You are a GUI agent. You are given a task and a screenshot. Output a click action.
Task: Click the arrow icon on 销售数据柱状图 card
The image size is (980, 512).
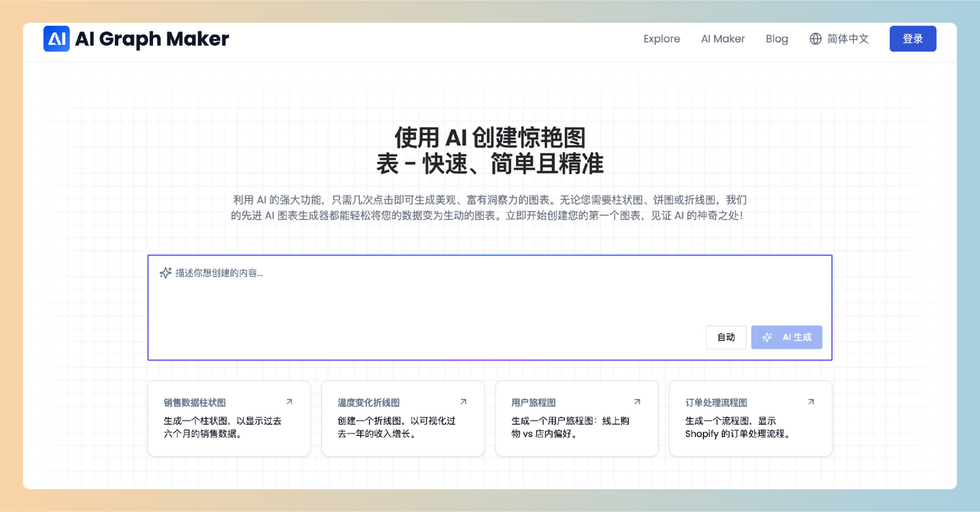(x=289, y=401)
